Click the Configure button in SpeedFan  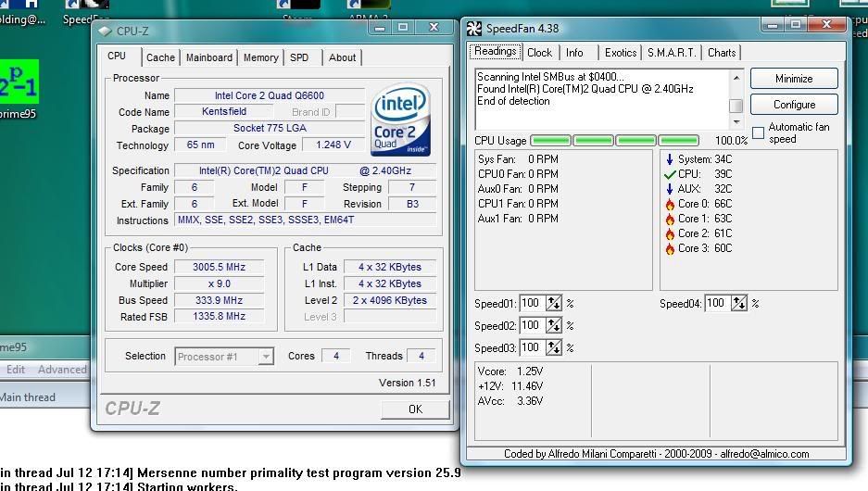(x=794, y=105)
